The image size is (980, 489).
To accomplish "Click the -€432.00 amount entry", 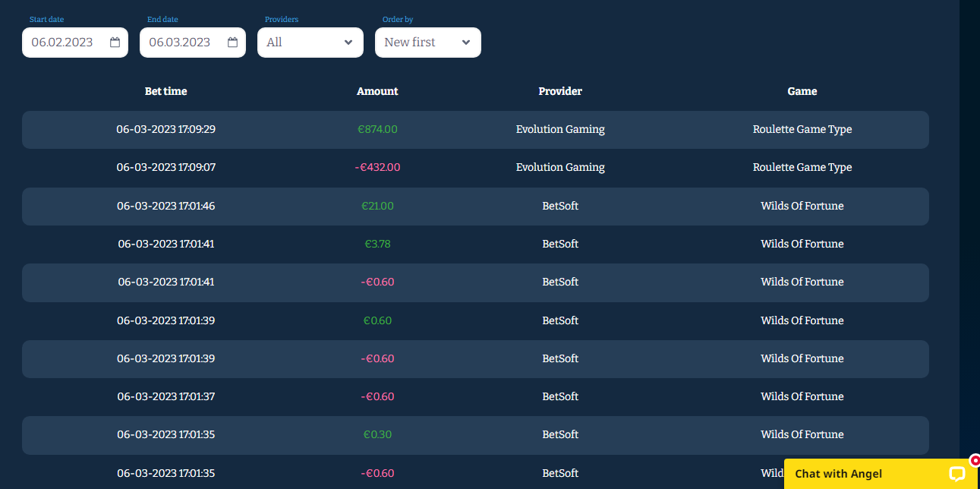I will pyautogui.click(x=377, y=167).
